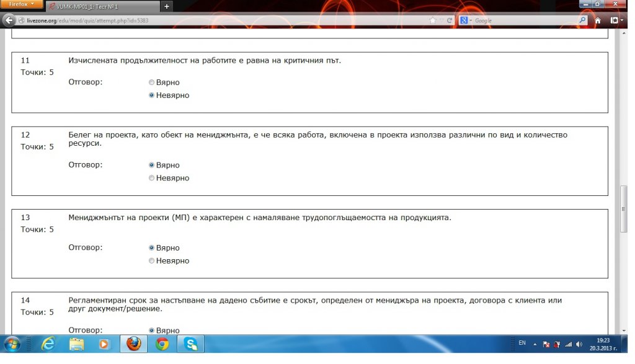
Task: Switch to the VUMK-MP01_1 Тест №1 tab
Action: (102, 6)
